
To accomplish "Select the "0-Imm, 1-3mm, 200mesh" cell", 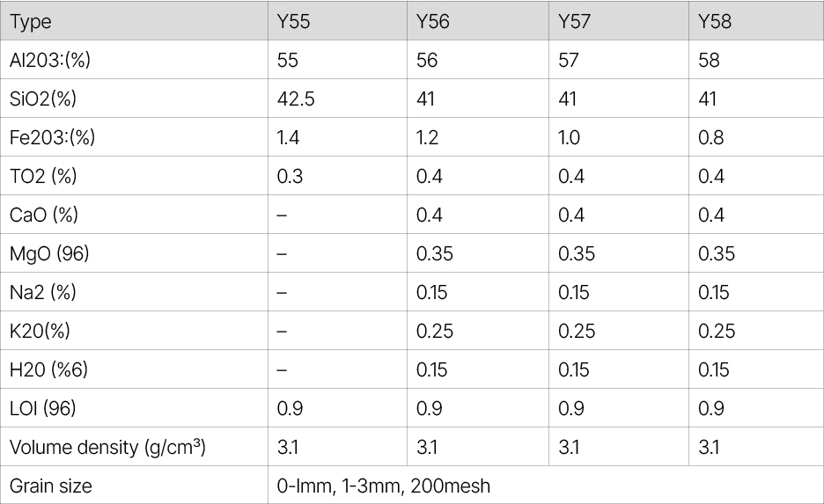I will [x=383, y=486].
